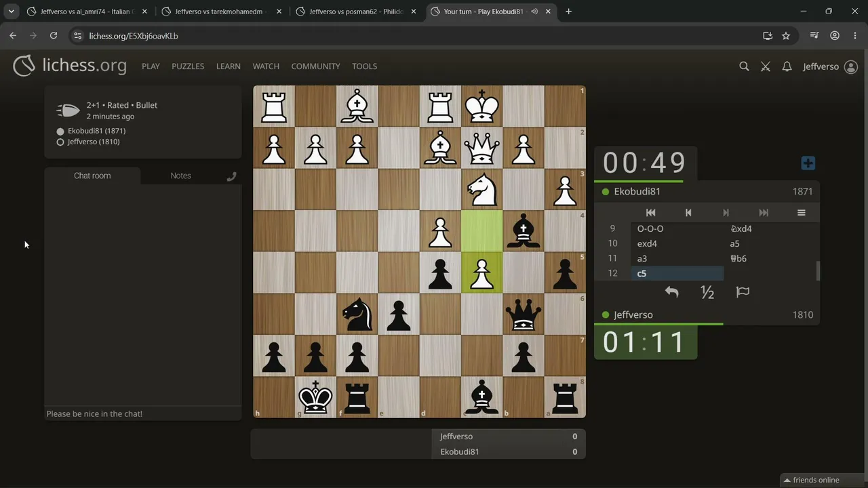Open the PUZZLES menu
Viewport: 868px width, 488px height.
188,66
